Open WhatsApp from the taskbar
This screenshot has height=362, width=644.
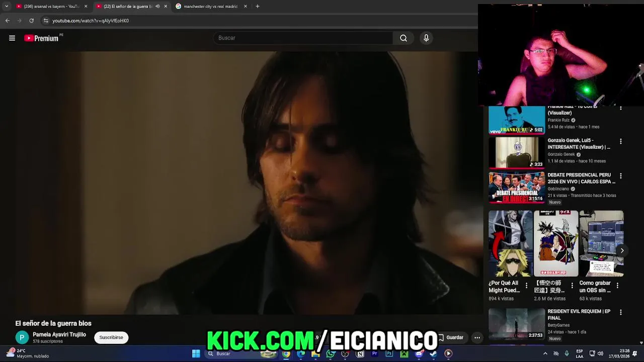click(331, 353)
